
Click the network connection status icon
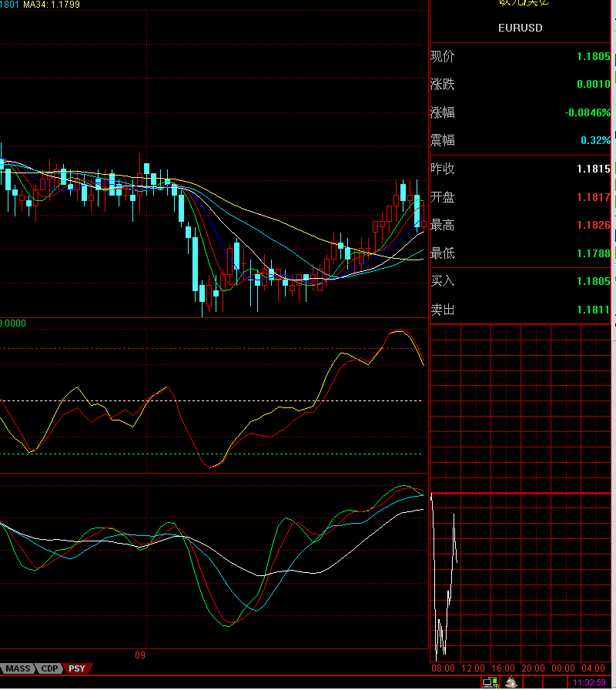(489, 682)
